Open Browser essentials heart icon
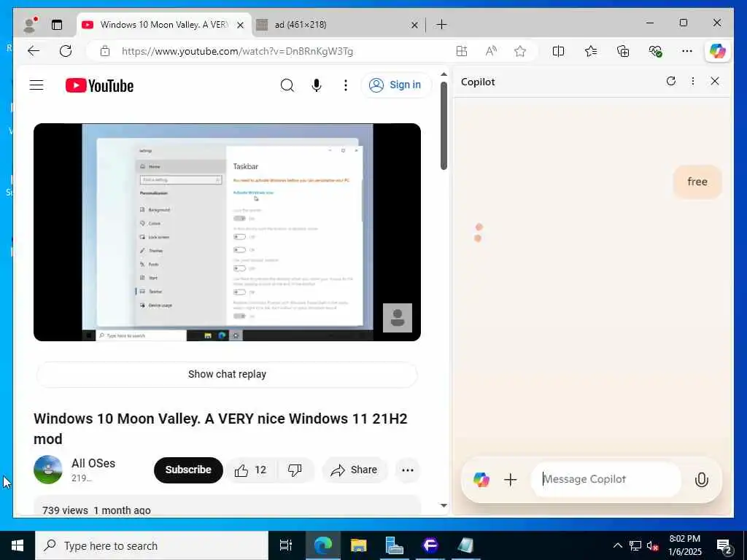Image resolution: width=747 pixels, height=560 pixels. click(656, 51)
